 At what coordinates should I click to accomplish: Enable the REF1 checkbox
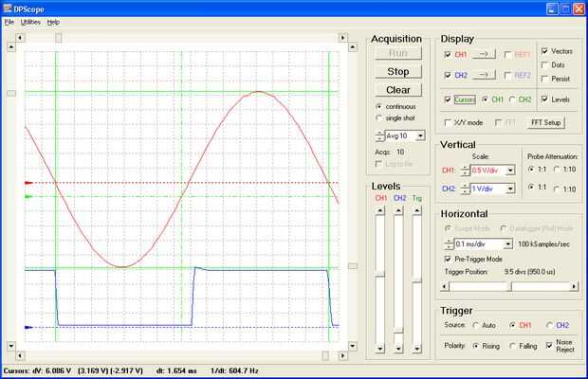point(507,55)
